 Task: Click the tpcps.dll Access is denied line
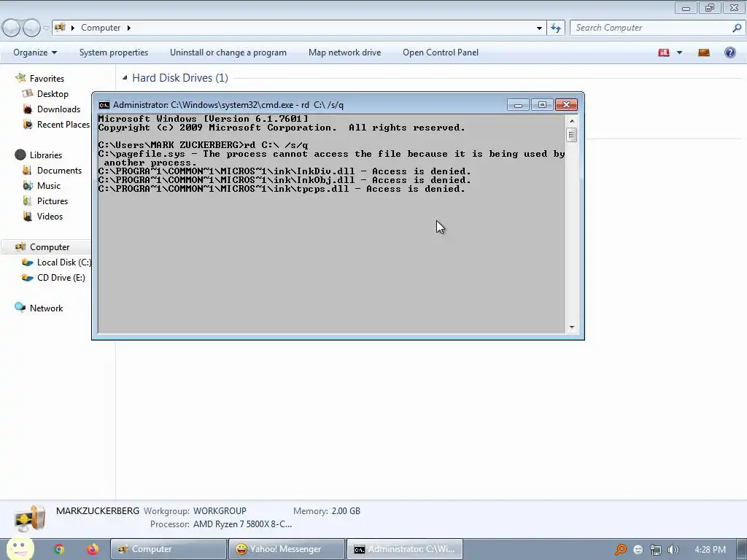[282, 189]
